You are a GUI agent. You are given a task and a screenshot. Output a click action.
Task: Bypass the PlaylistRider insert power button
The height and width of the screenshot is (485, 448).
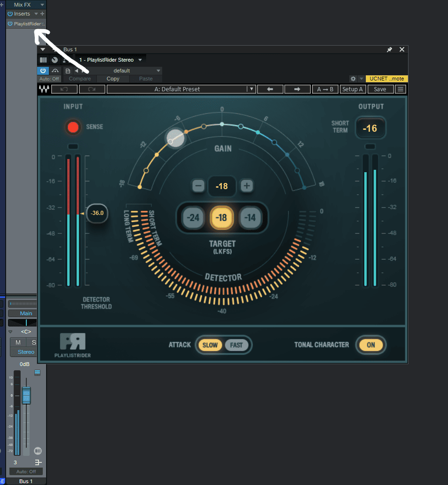10,24
